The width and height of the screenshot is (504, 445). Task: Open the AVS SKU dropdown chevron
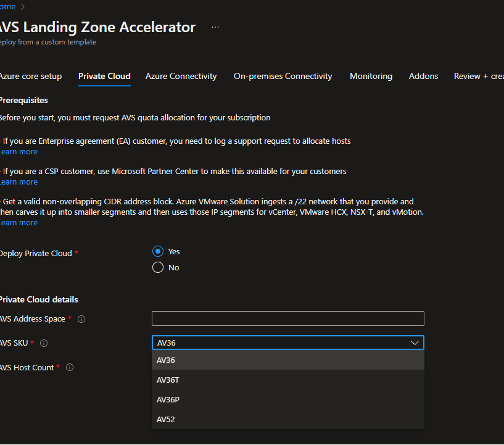pos(415,343)
